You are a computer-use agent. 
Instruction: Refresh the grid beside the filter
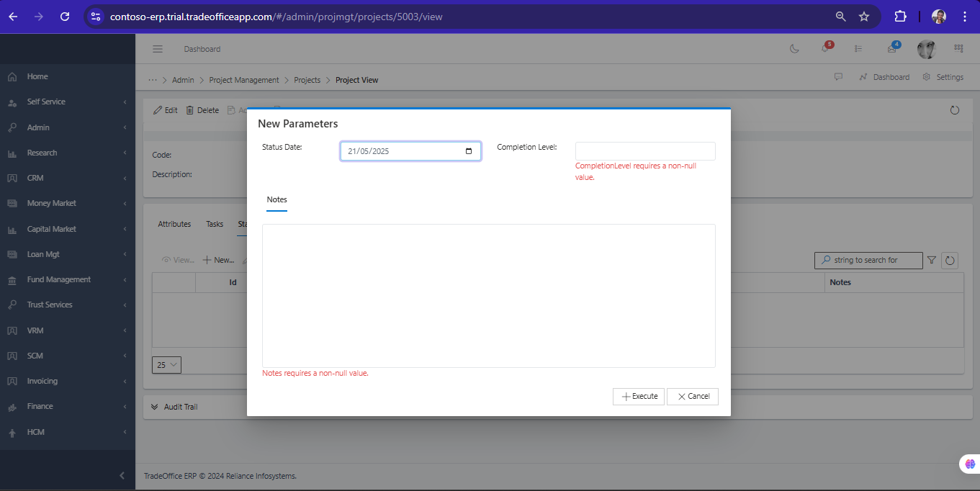coord(950,261)
